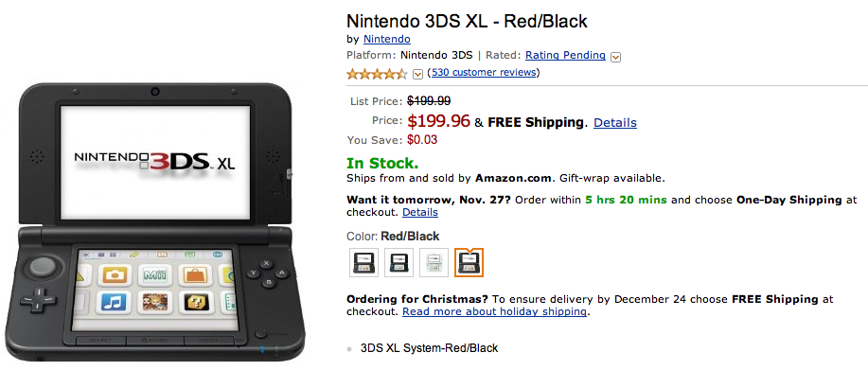The height and width of the screenshot is (370, 868).
Task: Select the first color variant thumbnail
Action: click(x=363, y=263)
